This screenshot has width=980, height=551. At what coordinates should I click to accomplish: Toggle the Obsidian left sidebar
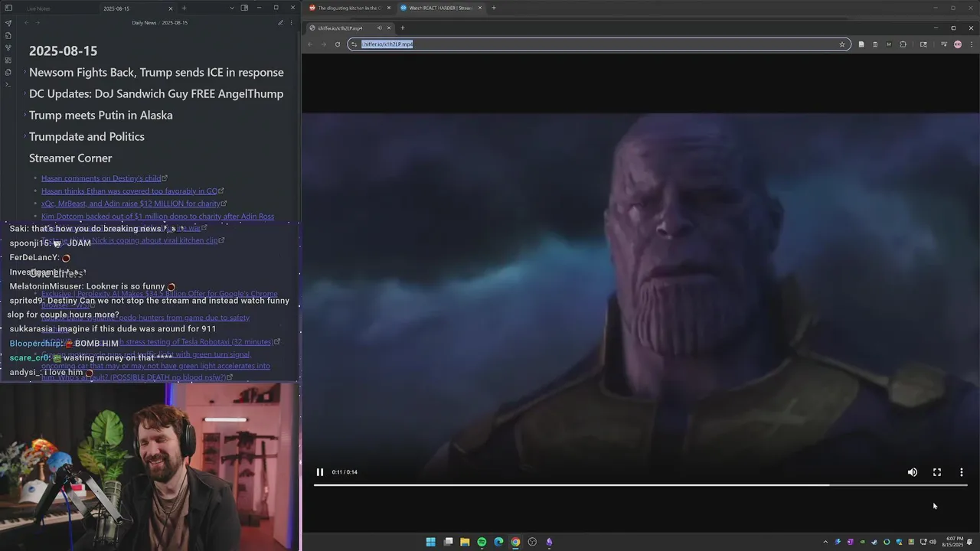point(8,8)
